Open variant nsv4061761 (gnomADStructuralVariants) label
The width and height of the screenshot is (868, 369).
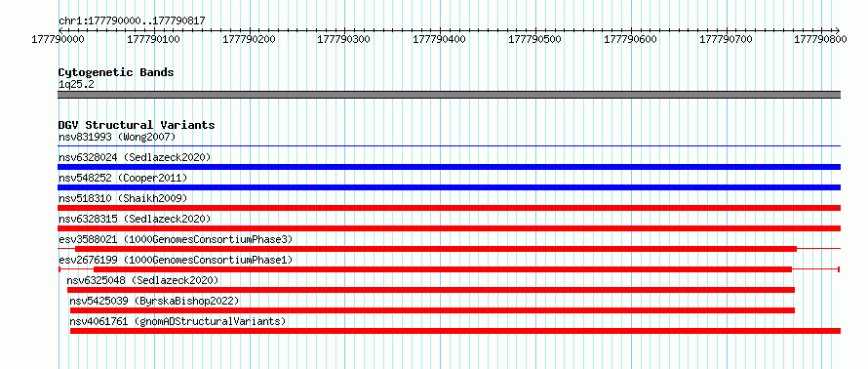[178, 321]
